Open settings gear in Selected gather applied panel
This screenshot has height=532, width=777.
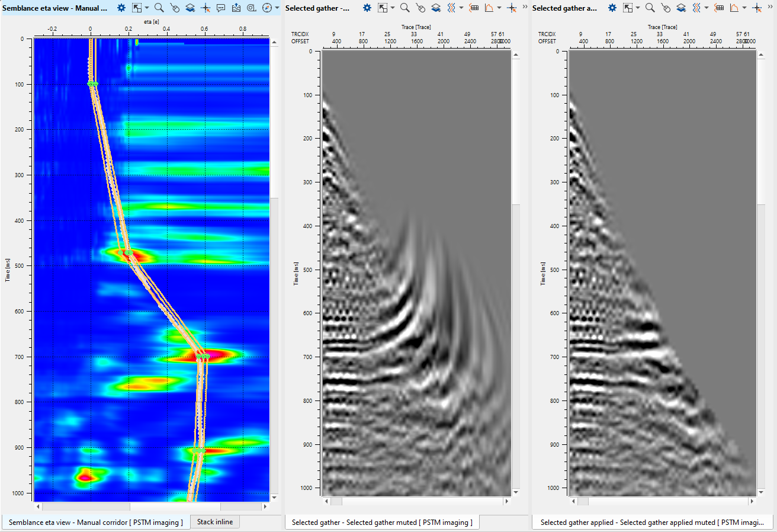coord(612,8)
